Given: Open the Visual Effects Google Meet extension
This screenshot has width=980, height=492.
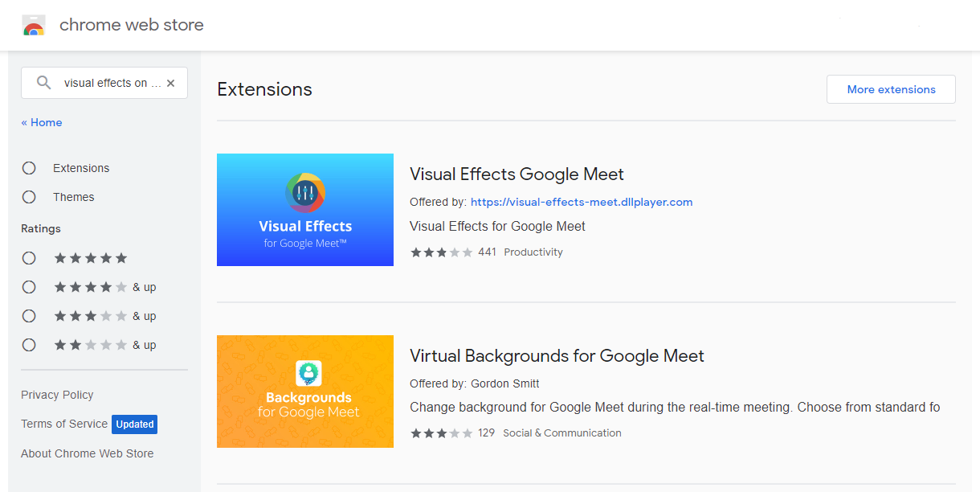Looking at the screenshot, I should pyautogui.click(x=517, y=174).
